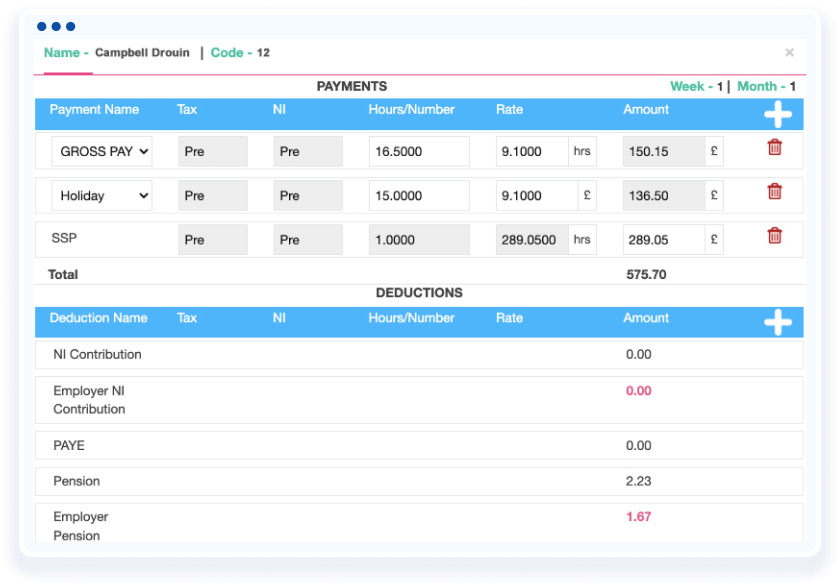
Task: Click the plus icon in Payments header
Action: (x=777, y=114)
